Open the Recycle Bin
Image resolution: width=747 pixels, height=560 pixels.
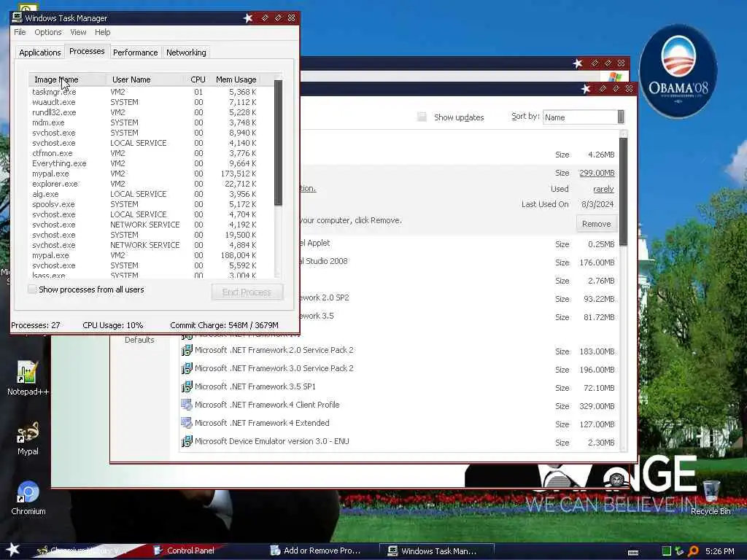point(711,497)
